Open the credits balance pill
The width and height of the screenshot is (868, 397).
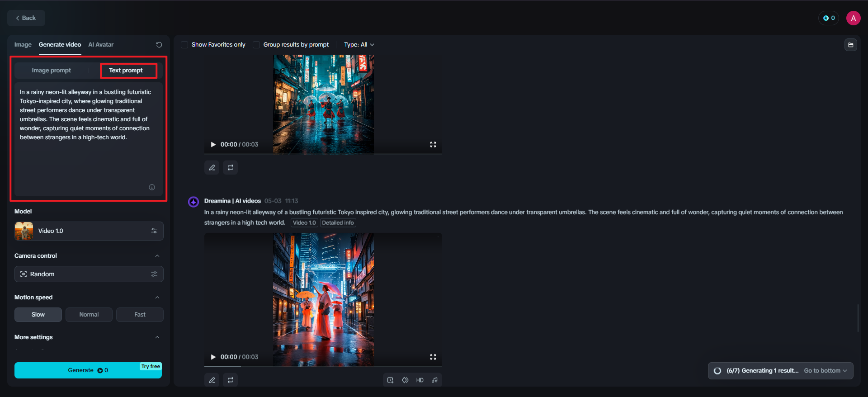[829, 18]
